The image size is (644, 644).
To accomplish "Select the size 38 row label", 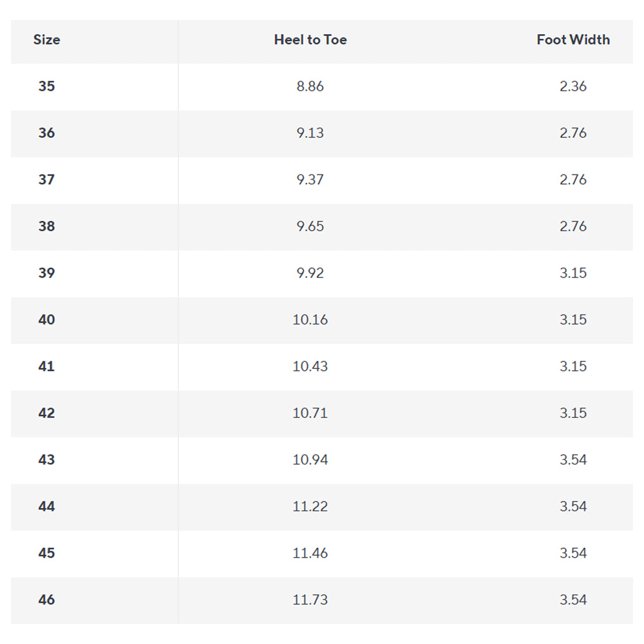I will coord(46,226).
